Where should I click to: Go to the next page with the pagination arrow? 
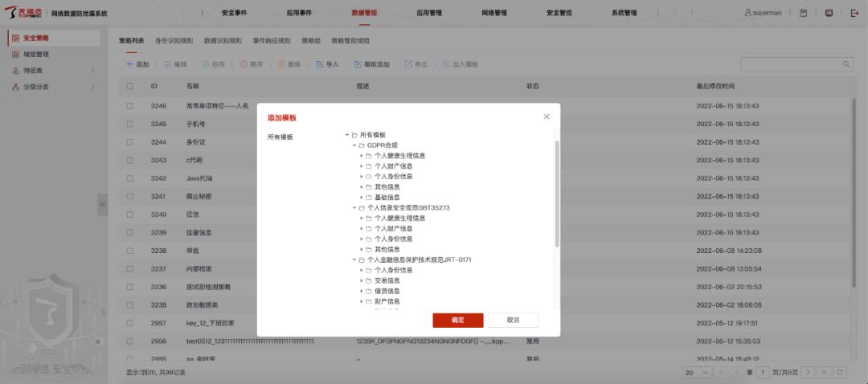[809, 373]
